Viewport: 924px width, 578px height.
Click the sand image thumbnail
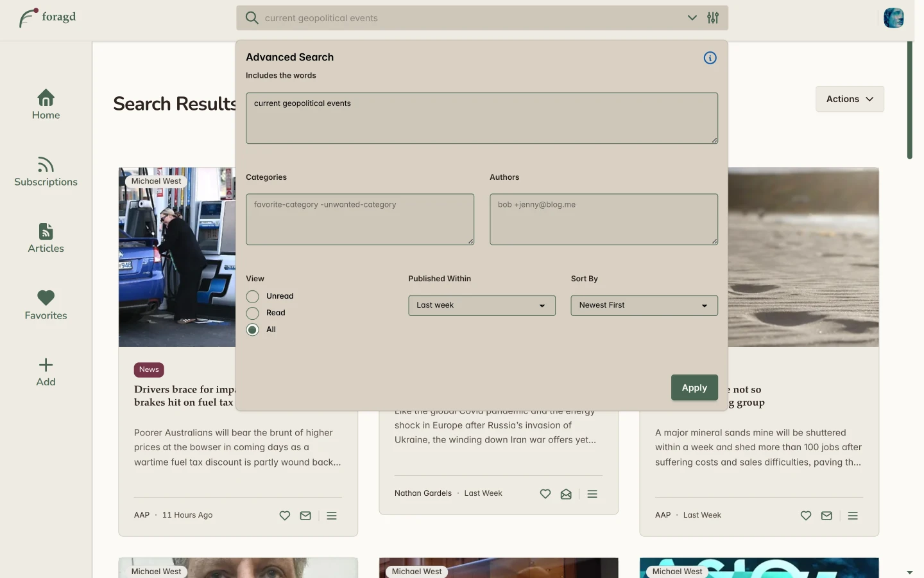click(x=803, y=257)
